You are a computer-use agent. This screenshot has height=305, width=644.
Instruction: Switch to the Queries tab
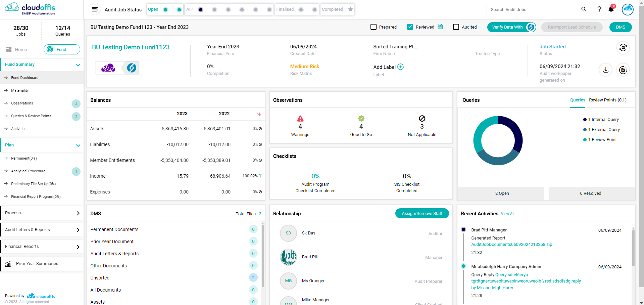click(578, 100)
